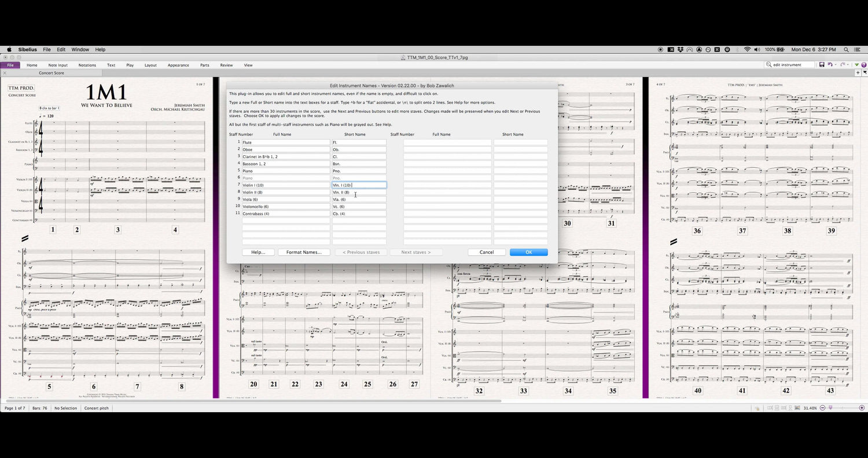Click the plus icon to open new tab

click(x=858, y=73)
